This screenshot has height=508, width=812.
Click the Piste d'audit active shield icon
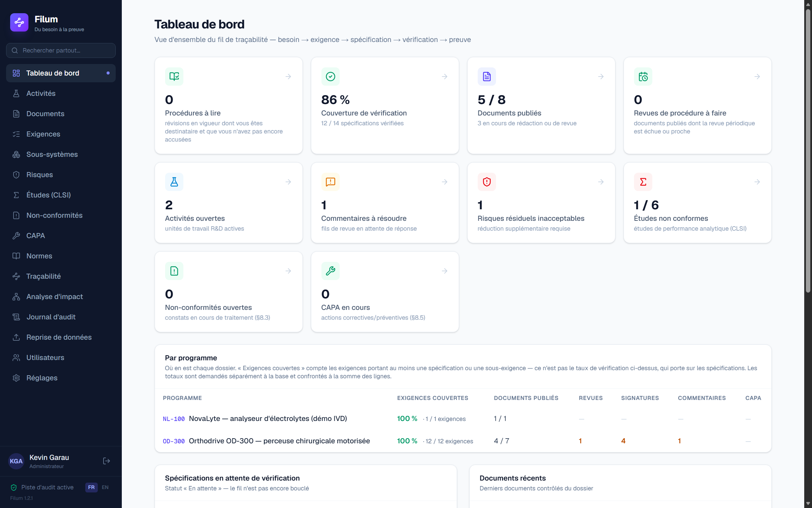[x=14, y=487]
